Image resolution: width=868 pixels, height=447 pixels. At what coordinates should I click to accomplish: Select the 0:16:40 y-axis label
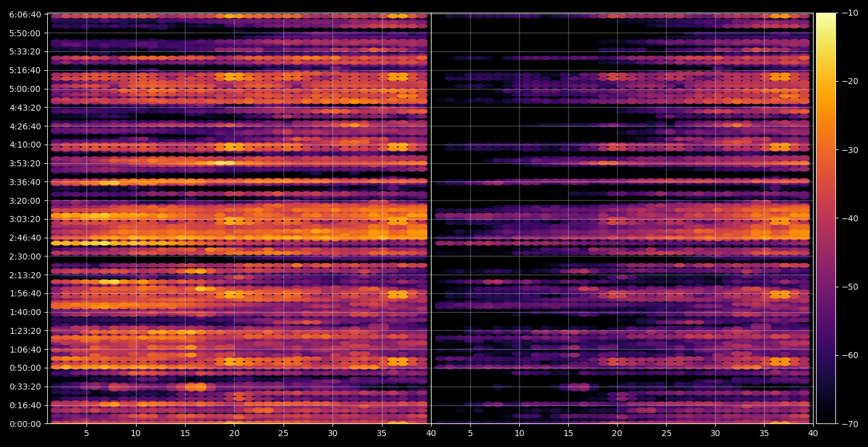tap(25, 405)
